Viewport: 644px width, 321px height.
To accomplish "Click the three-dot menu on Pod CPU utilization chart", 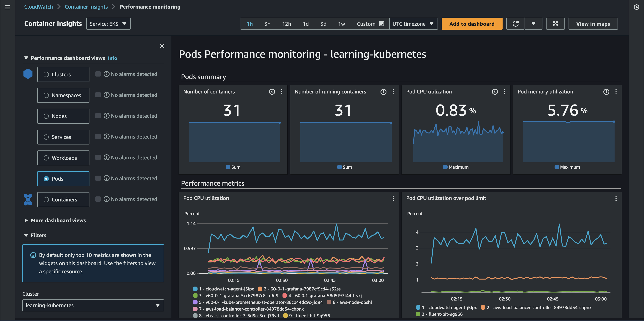I will click(393, 198).
